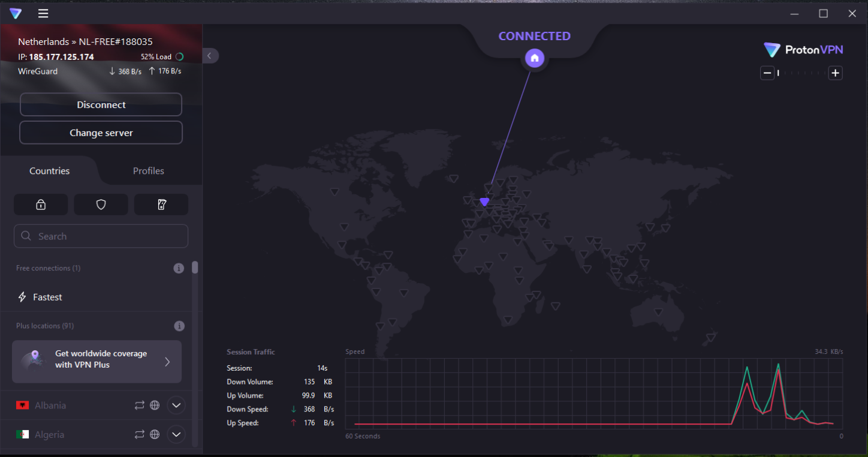Click Down Volume 135 KB value
Image resolution: width=868 pixels, height=457 pixels.
click(318, 382)
